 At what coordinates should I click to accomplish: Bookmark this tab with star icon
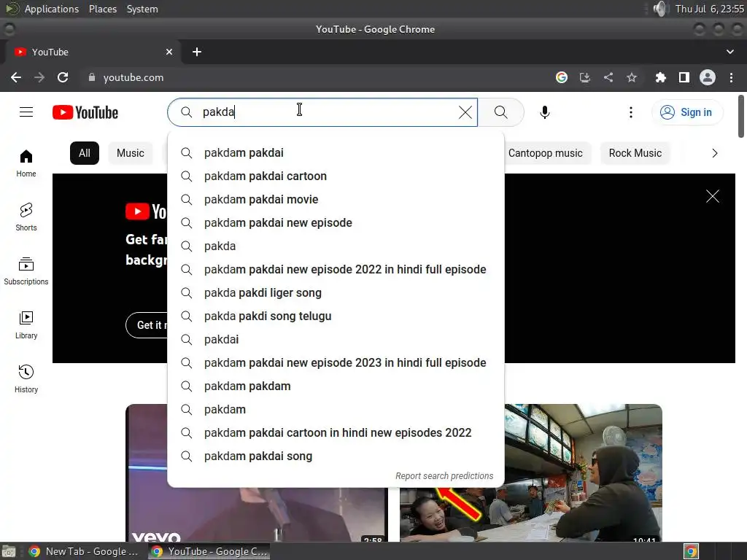point(632,77)
